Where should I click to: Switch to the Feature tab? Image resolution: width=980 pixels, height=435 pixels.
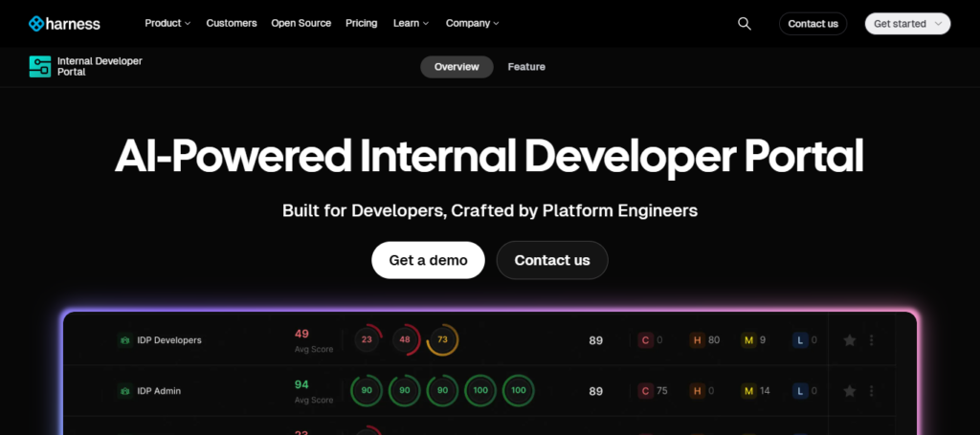pos(526,67)
